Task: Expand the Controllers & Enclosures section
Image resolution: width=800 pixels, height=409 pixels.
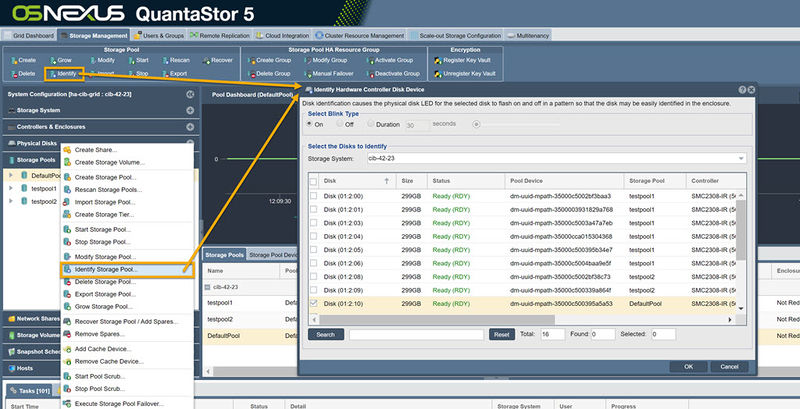Action: click(190, 127)
